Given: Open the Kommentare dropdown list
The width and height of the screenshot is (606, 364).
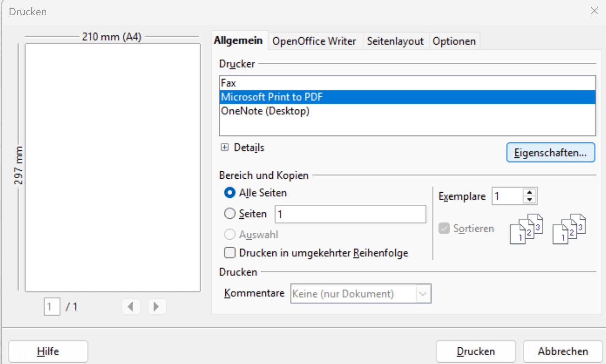Looking at the screenshot, I should point(423,294).
